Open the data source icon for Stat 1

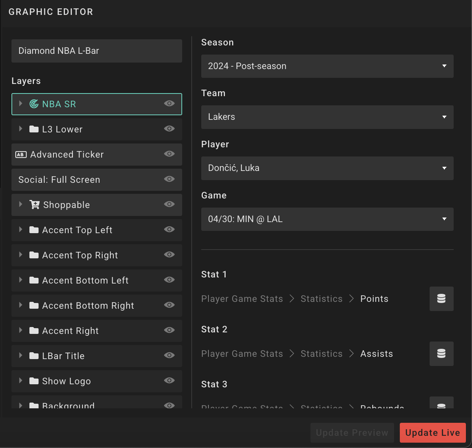coord(441,299)
